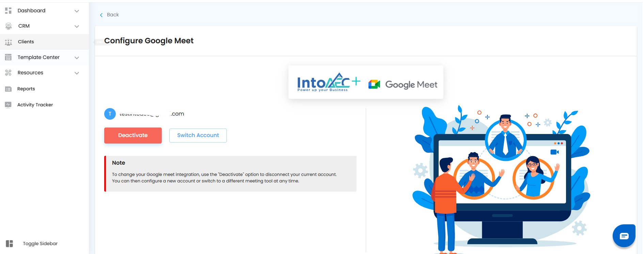Image resolution: width=644 pixels, height=254 pixels.
Task: Click the Toggle Sidebar layout icon
Action: (x=10, y=243)
